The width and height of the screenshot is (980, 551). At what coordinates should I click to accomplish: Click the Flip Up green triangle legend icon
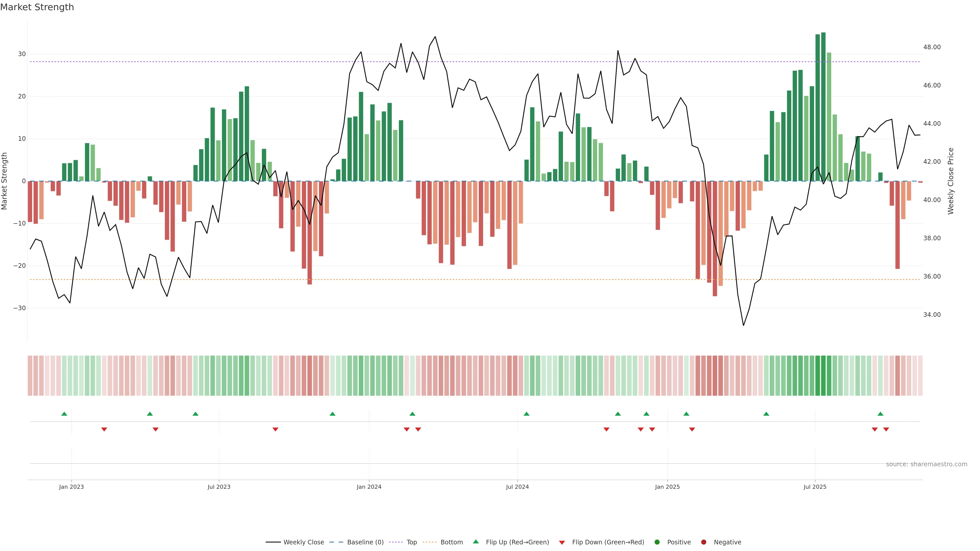tap(475, 542)
